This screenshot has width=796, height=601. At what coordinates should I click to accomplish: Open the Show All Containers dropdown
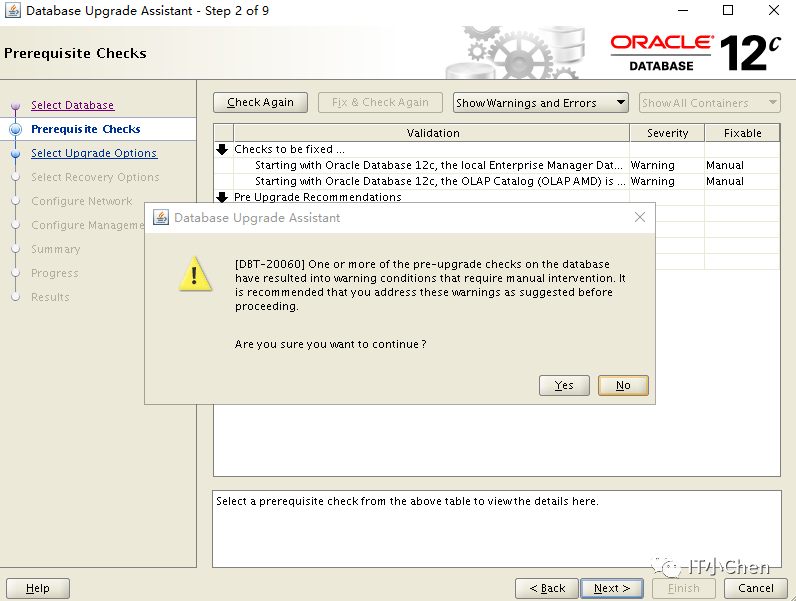[709, 103]
